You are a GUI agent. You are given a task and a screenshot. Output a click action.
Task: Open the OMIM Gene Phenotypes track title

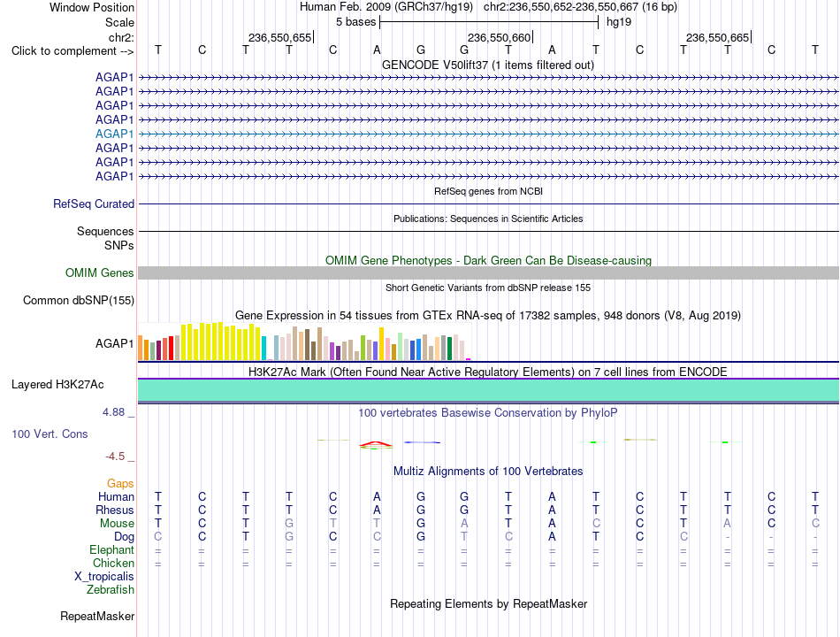pos(488,261)
